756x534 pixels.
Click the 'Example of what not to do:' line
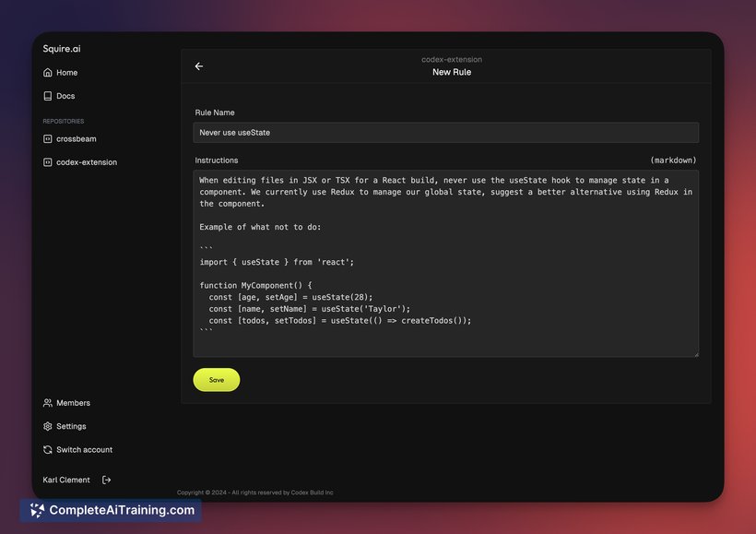tap(260, 227)
